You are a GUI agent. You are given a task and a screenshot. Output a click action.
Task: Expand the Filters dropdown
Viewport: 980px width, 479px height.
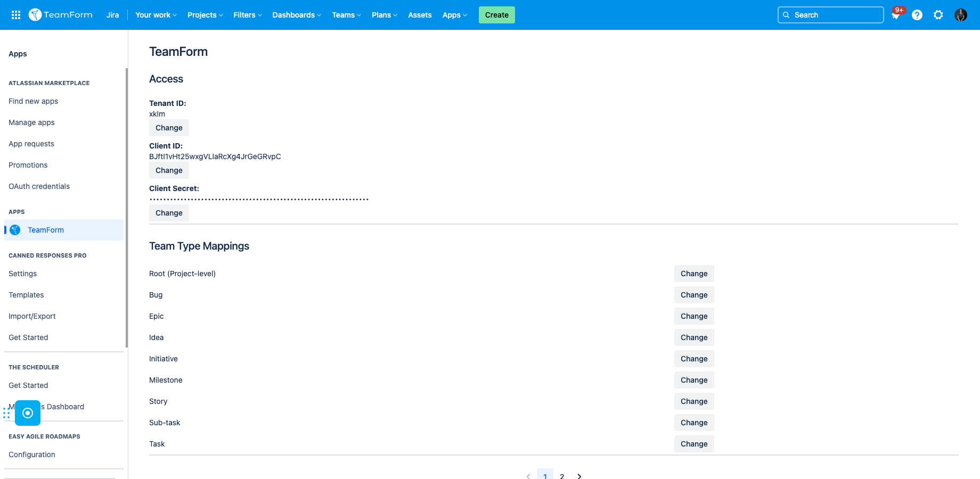pos(248,15)
